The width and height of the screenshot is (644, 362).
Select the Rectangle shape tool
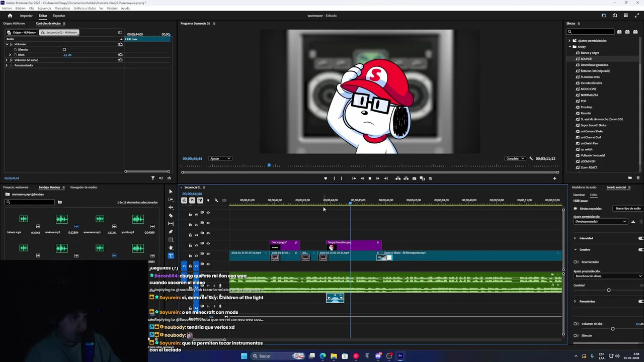click(x=171, y=240)
